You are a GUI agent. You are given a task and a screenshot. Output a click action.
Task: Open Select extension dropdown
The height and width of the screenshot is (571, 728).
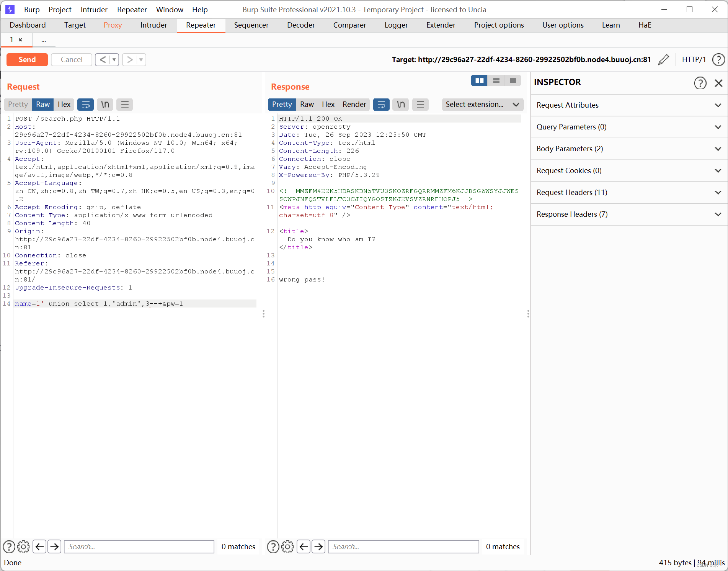tap(482, 104)
